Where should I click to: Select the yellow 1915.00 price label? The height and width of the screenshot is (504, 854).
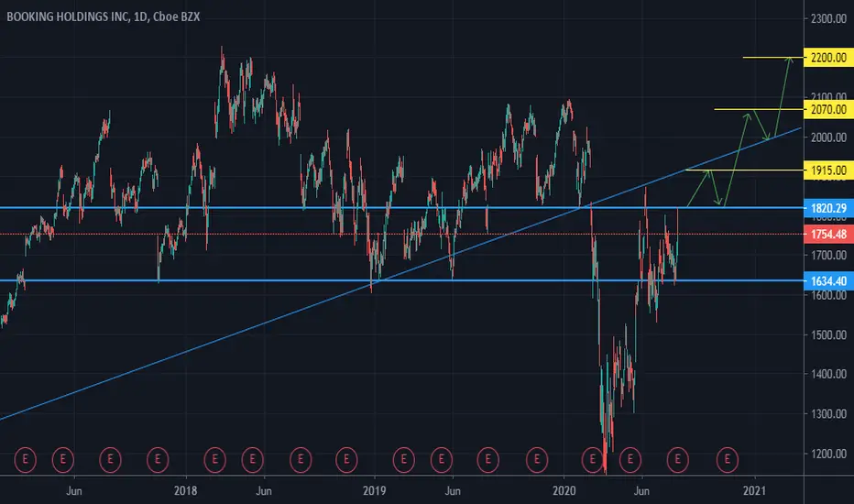point(828,170)
